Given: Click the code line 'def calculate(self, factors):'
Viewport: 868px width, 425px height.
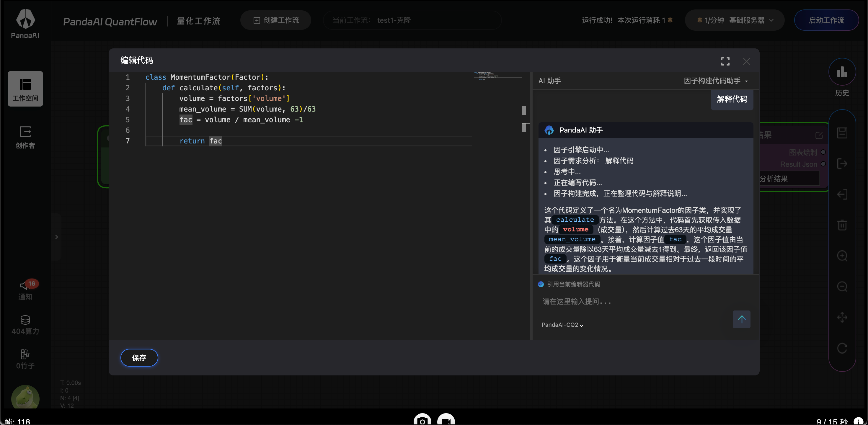Looking at the screenshot, I should 224,88.
